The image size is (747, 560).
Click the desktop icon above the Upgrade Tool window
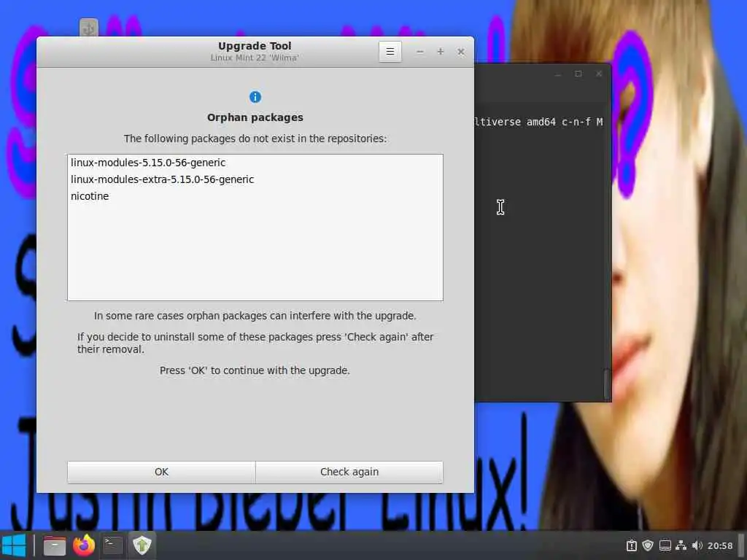click(88, 28)
